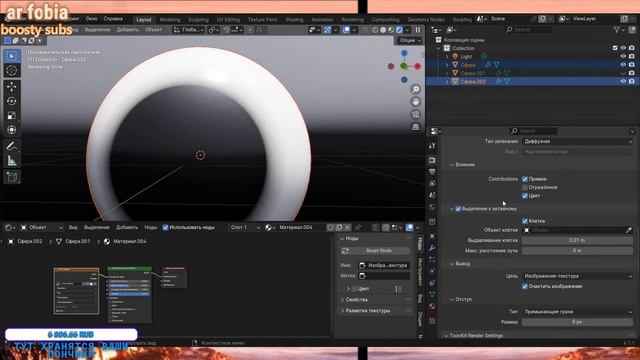The height and width of the screenshot is (360, 640).
Task: Open the Тип Примыкающие грани dropdown
Action: coord(578,312)
